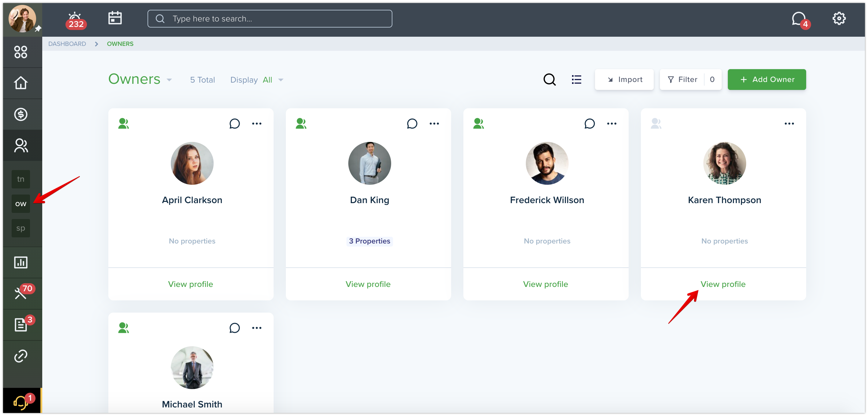Viewport: 868px width, 416px height.
Task: Click the Import button
Action: (x=624, y=80)
